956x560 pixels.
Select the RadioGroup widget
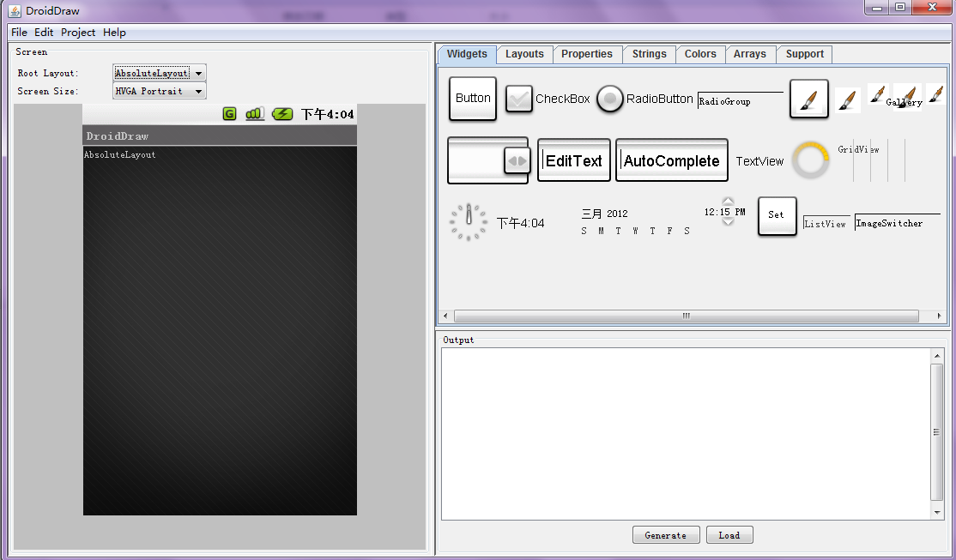(740, 100)
